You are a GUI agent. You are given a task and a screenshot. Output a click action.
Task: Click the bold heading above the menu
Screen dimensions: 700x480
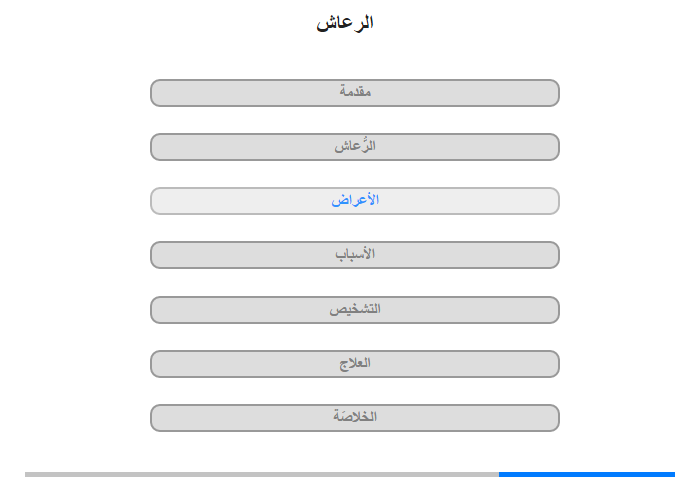pyautogui.click(x=345, y=23)
